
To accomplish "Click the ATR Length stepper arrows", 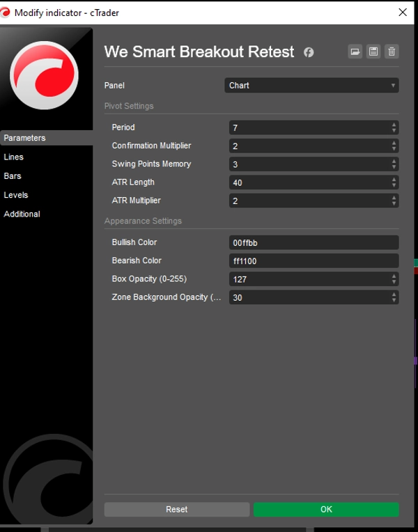I will [x=394, y=182].
